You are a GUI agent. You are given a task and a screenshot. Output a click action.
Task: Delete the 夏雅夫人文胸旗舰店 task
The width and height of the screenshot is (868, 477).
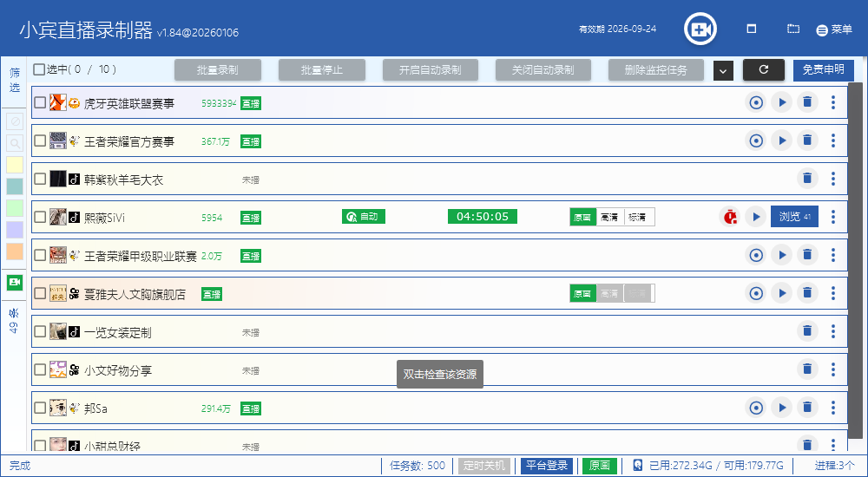pyautogui.click(x=807, y=293)
